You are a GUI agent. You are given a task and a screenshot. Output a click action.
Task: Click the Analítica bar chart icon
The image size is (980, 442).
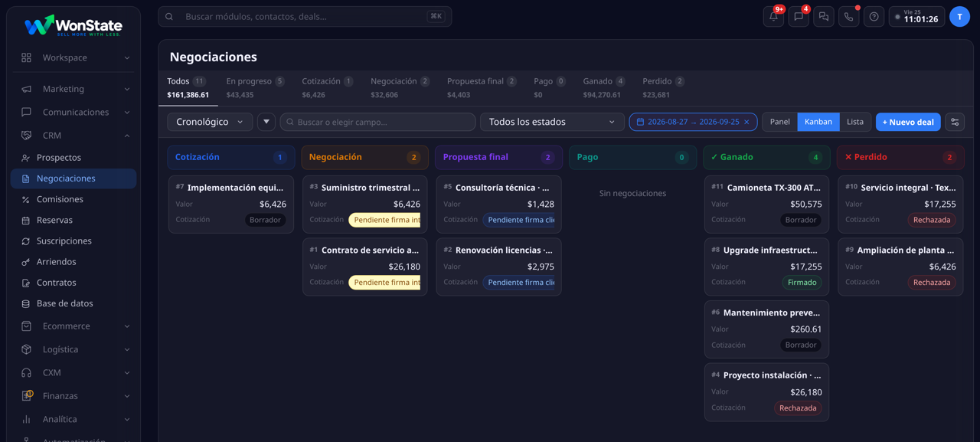[26, 419]
